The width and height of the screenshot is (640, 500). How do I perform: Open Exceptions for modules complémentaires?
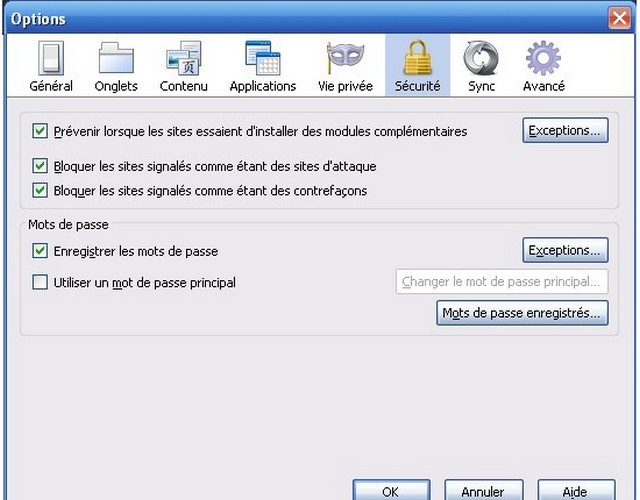pyautogui.click(x=565, y=131)
